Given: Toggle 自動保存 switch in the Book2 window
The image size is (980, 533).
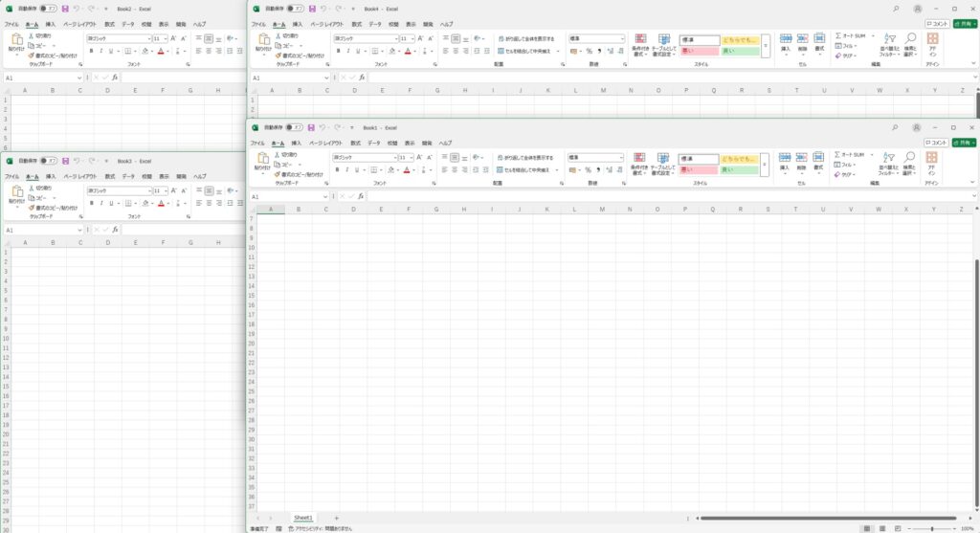Looking at the screenshot, I should [x=46, y=9].
